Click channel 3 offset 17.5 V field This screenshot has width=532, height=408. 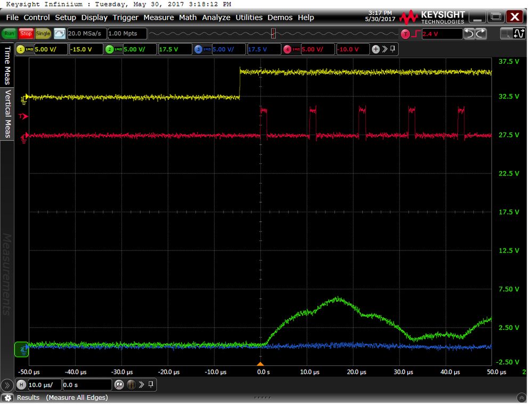[264, 49]
